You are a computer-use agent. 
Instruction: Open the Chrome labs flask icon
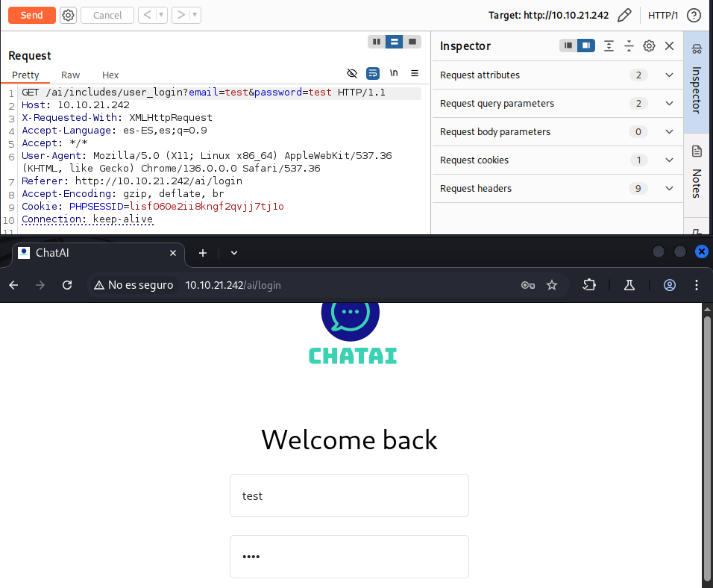(629, 285)
